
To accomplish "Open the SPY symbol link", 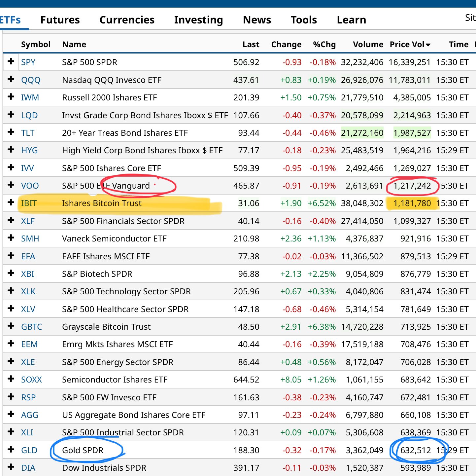I will tap(28, 62).
